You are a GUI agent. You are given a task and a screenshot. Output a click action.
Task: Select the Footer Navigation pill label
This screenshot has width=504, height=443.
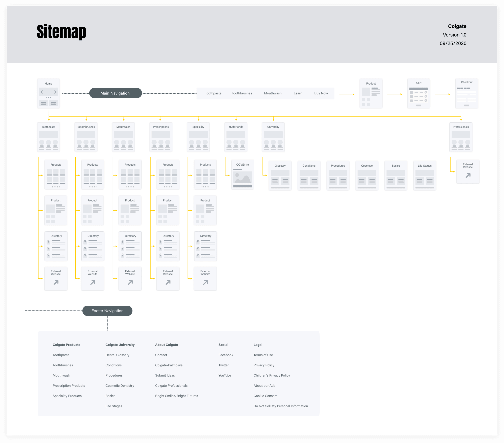pos(107,311)
